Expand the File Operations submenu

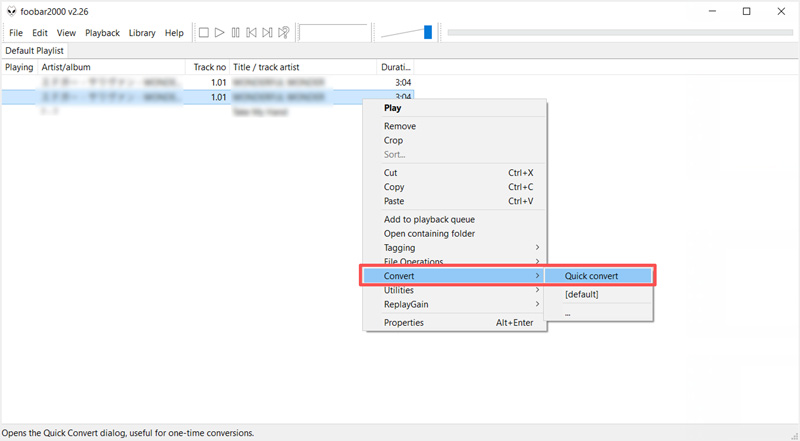pos(454,261)
